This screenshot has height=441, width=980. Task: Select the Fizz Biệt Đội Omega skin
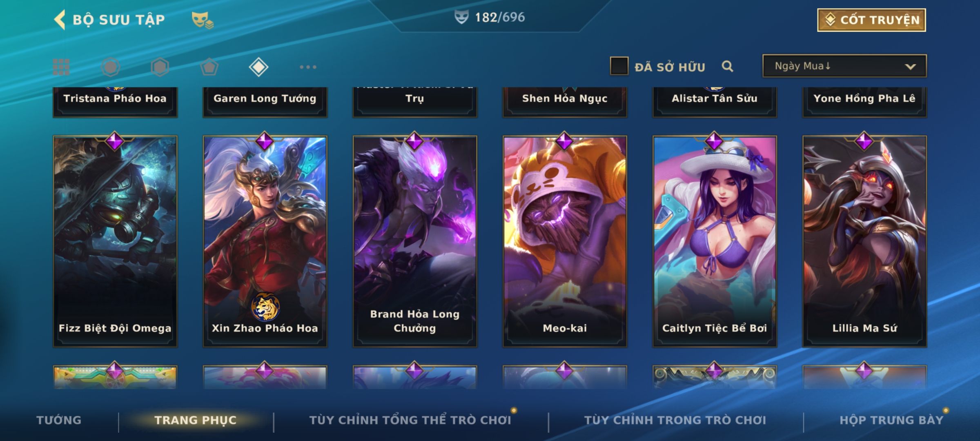115,241
